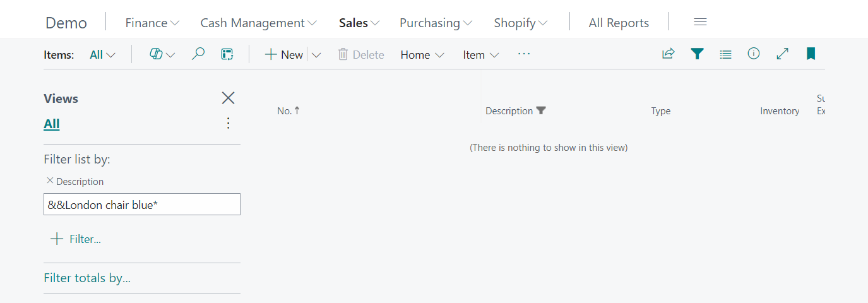Open the search magnifier icon
This screenshot has width=868, height=303.
click(198, 54)
